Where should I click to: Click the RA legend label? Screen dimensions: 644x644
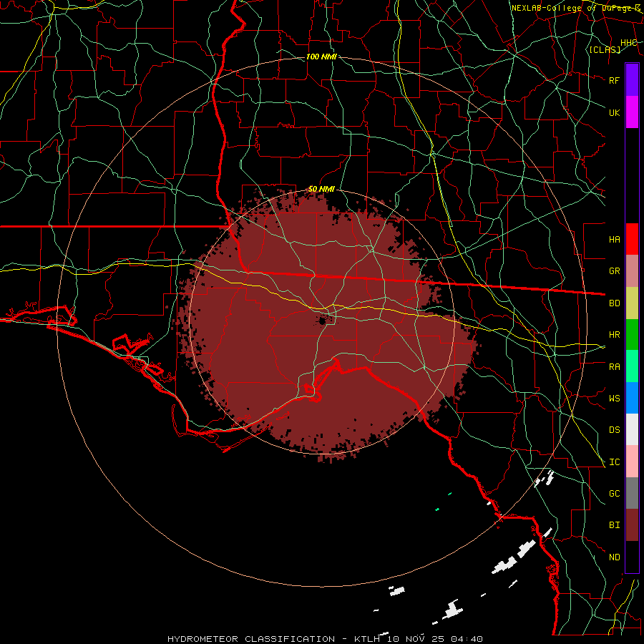click(x=615, y=367)
